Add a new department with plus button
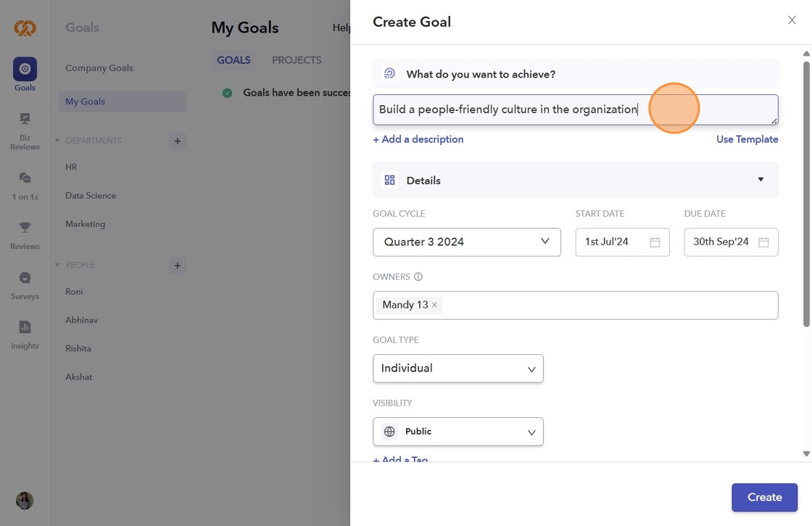This screenshot has height=526, width=812. pyautogui.click(x=177, y=141)
